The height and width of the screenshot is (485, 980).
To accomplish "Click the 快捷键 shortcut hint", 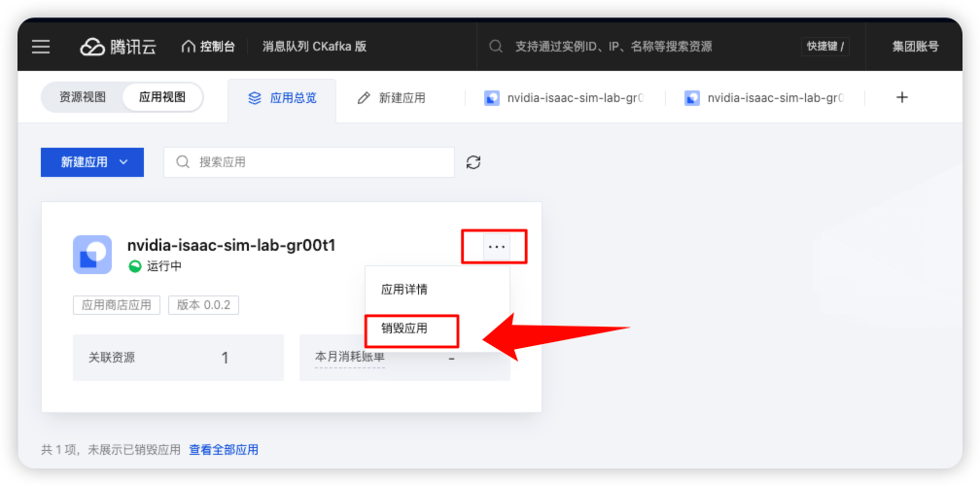I will click(x=825, y=47).
